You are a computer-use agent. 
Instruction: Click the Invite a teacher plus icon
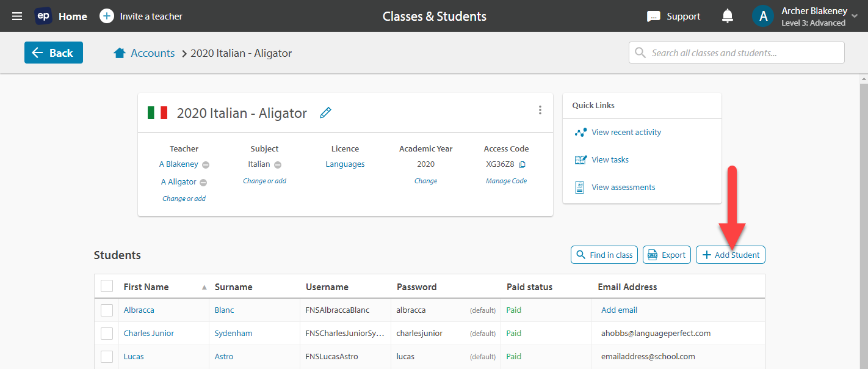(107, 16)
